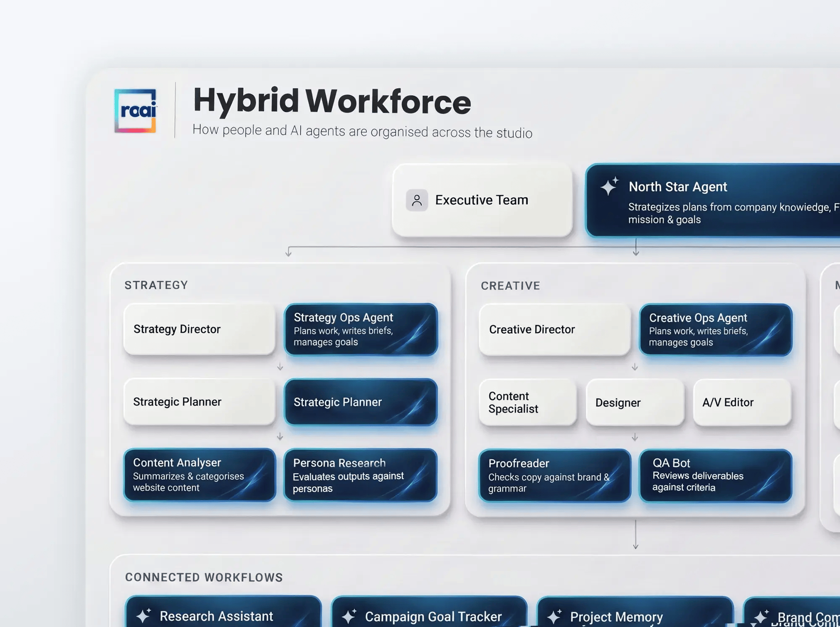Open the Research Assistant workflow card
This screenshot has height=627, width=840.
223,611
